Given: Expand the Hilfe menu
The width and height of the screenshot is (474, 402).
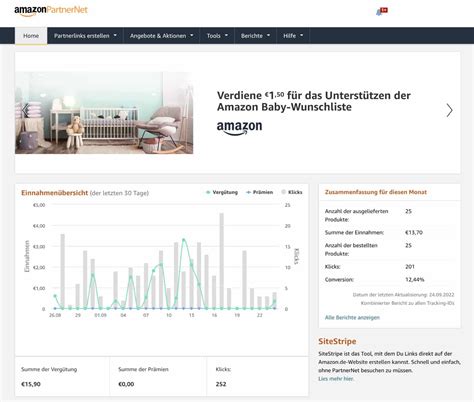Looking at the screenshot, I should [x=293, y=36].
